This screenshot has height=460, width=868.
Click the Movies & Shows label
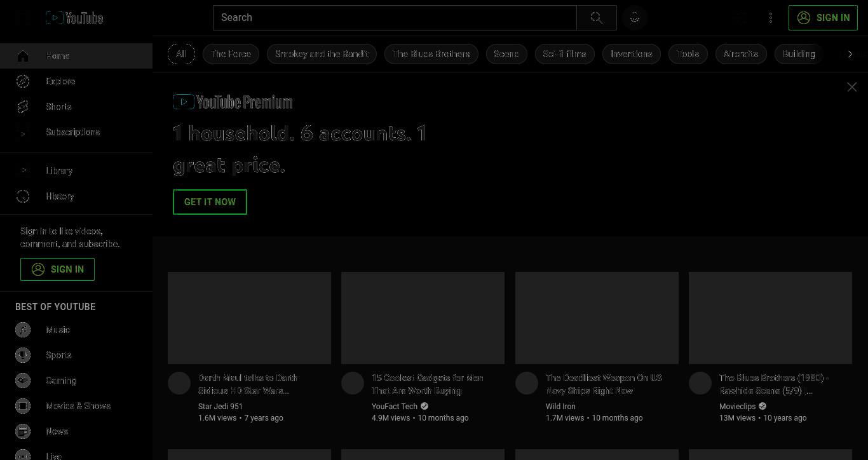pos(78,406)
